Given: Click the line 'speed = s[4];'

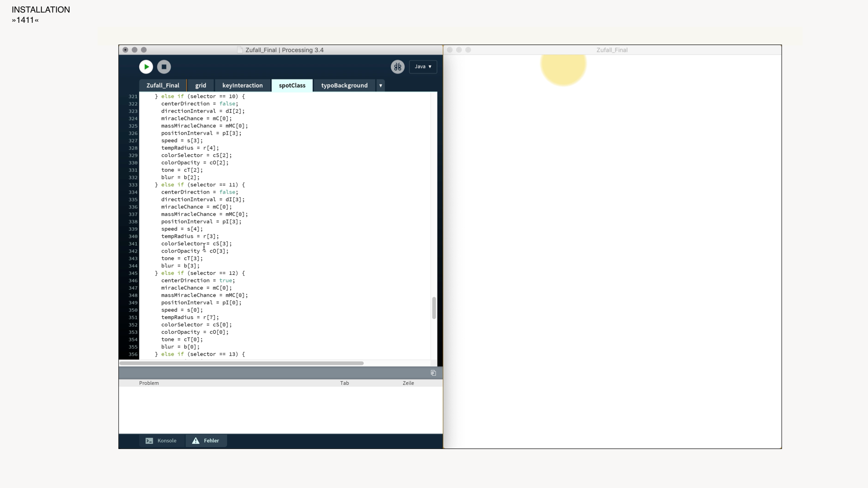Looking at the screenshot, I should click(182, 229).
